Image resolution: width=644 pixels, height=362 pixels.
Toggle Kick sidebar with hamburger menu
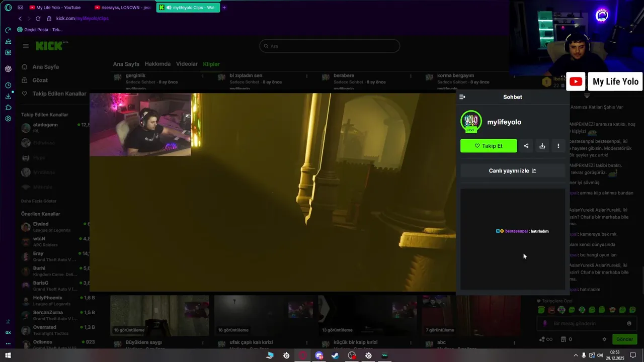(x=26, y=46)
